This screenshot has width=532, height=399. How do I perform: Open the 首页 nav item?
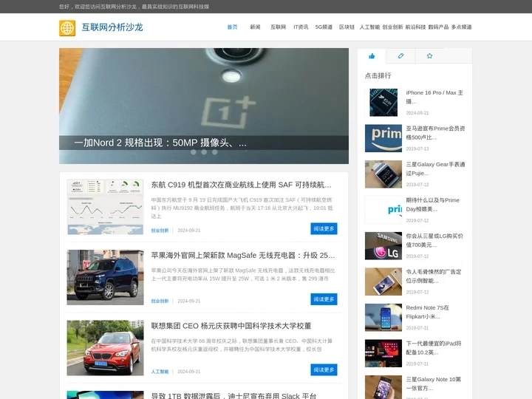pyautogui.click(x=233, y=27)
